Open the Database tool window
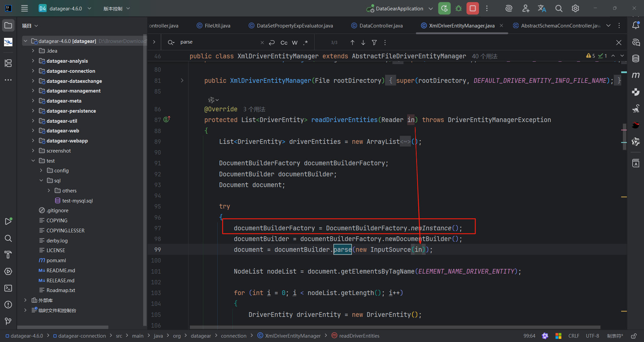The height and width of the screenshot is (342, 644). (x=636, y=59)
